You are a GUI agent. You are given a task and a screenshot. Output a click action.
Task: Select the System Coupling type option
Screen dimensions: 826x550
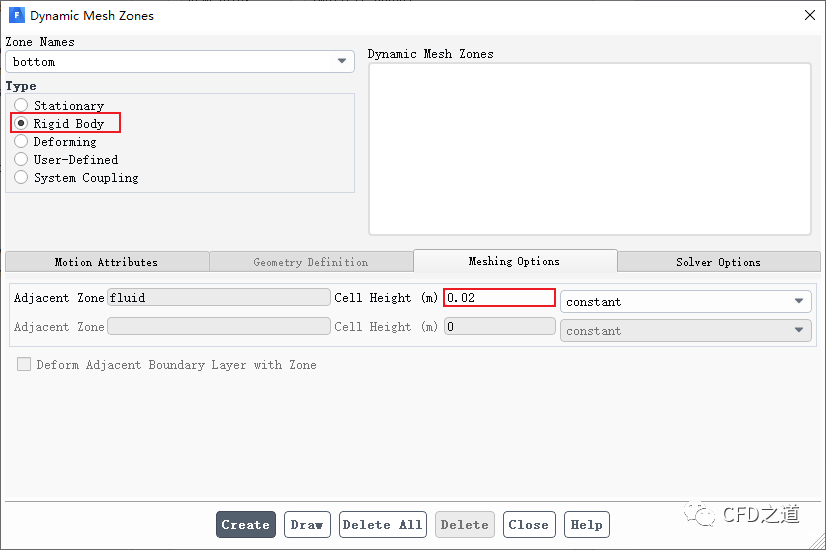77,178
